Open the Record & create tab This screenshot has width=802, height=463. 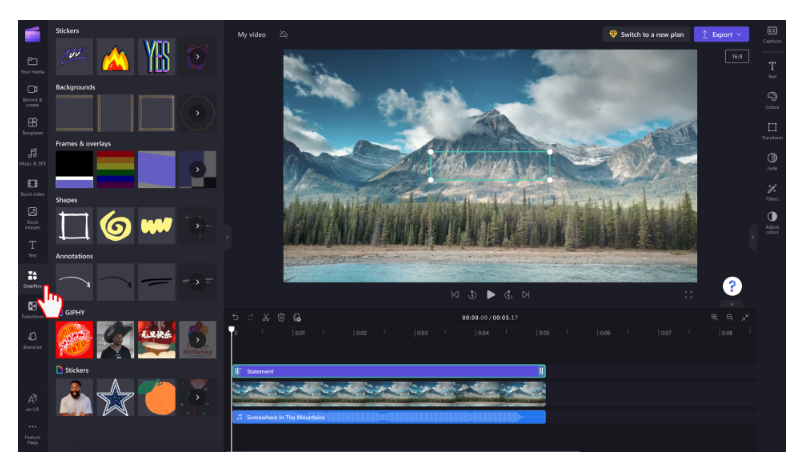(32, 95)
